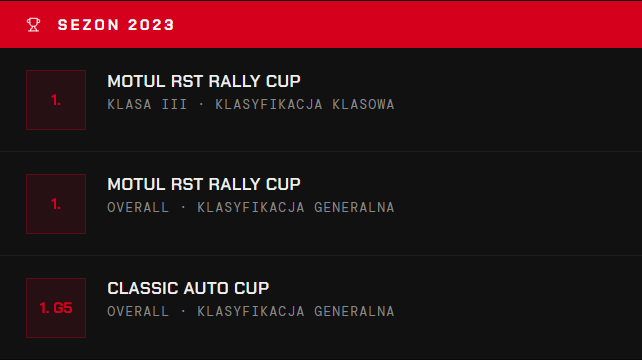Open Motul RST Rally Cup Overall title
Image resolution: width=642 pixels, height=360 pixels.
203,184
